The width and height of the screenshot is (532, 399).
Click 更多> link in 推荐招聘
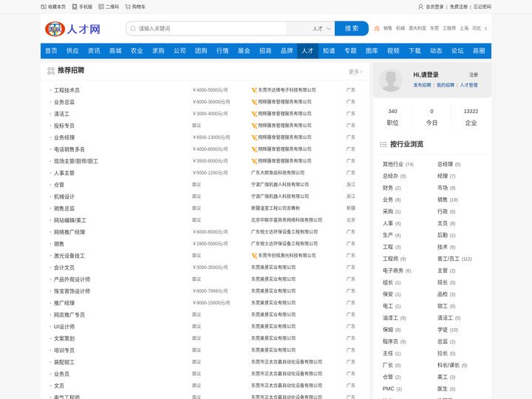click(355, 72)
